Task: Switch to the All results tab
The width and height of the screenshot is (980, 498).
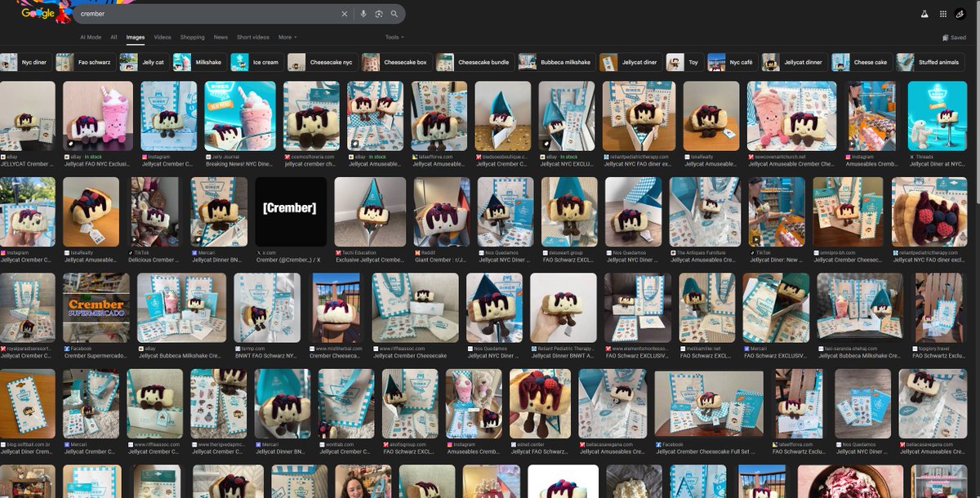Action: tap(114, 38)
